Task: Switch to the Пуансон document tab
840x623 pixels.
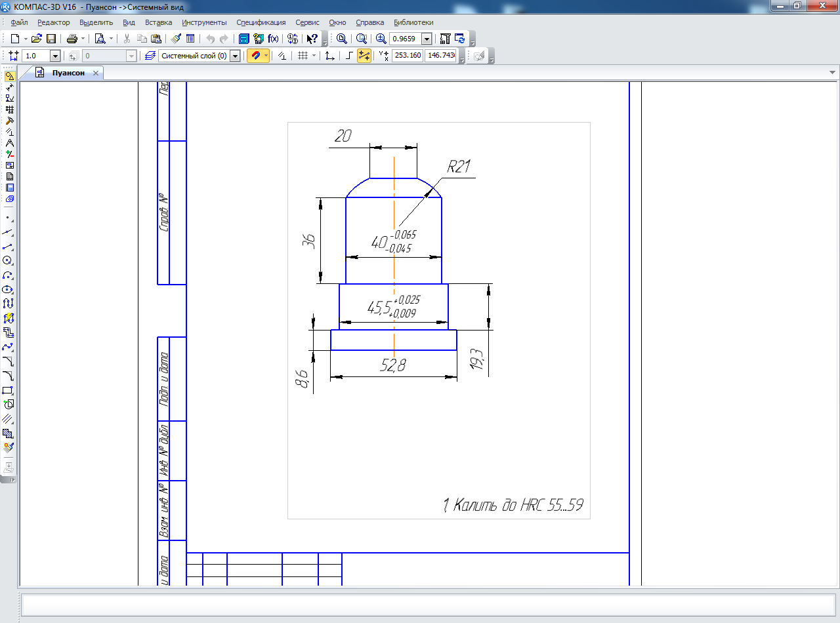Action: [x=68, y=73]
